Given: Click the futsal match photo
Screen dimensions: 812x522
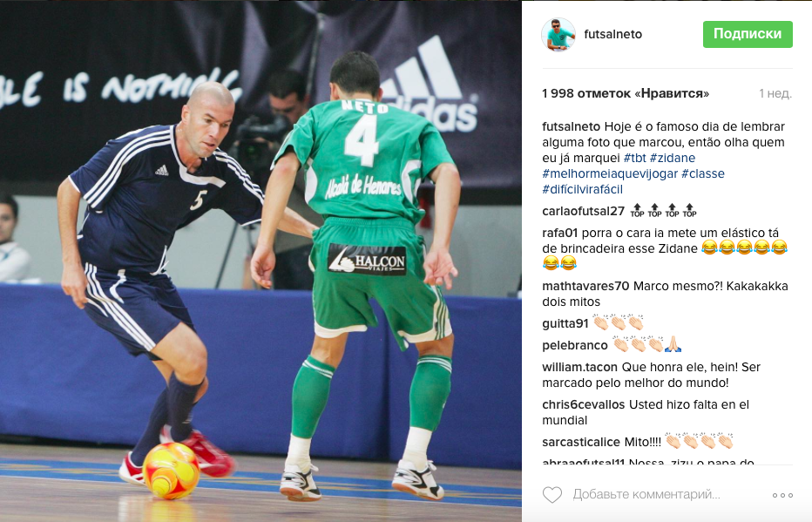Looking at the screenshot, I should tap(261, 261).
